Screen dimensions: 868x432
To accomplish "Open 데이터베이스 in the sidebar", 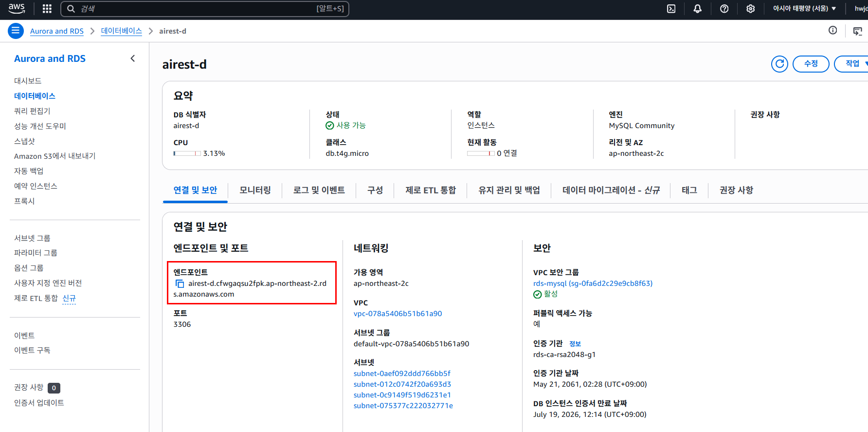I will tap(35, 96).
